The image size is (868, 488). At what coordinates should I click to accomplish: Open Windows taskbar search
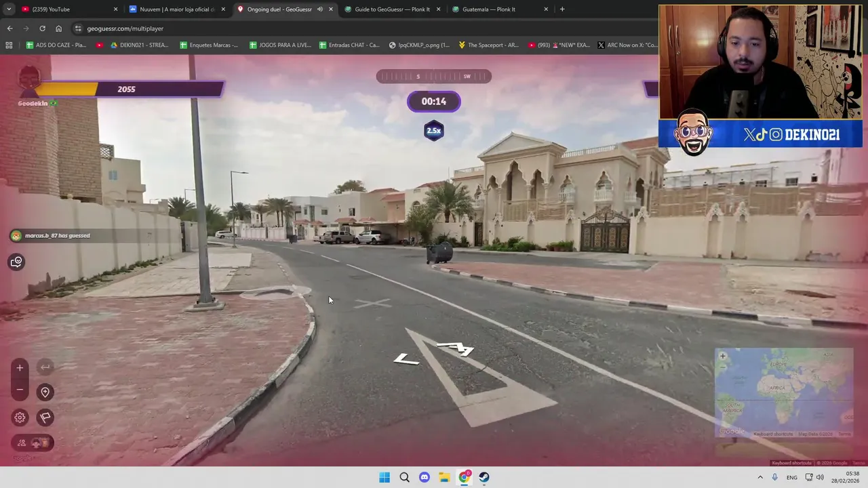point(404,477)
